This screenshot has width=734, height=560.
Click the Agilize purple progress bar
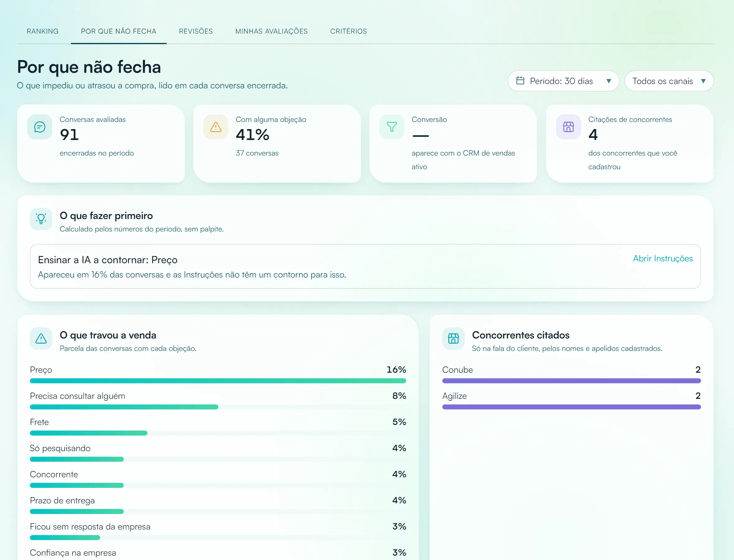[571, 407]
